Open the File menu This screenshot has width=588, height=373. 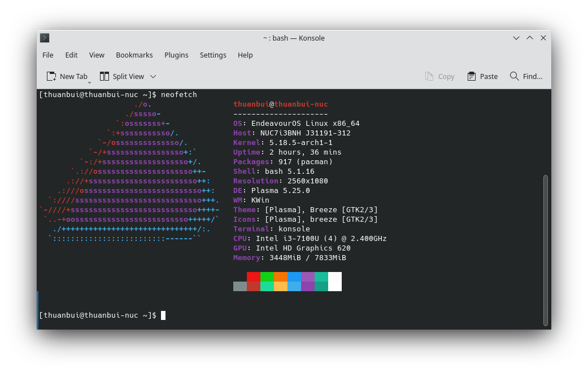click(48, 55)
